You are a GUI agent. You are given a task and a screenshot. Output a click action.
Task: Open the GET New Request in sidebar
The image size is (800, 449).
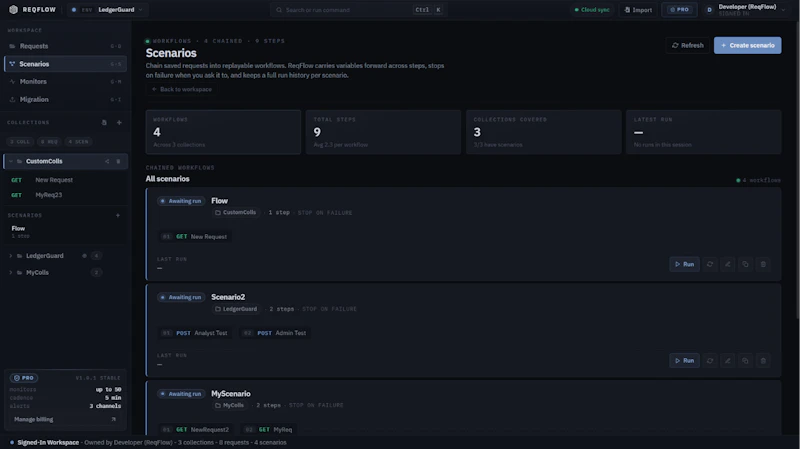click(x=65, y=180)
